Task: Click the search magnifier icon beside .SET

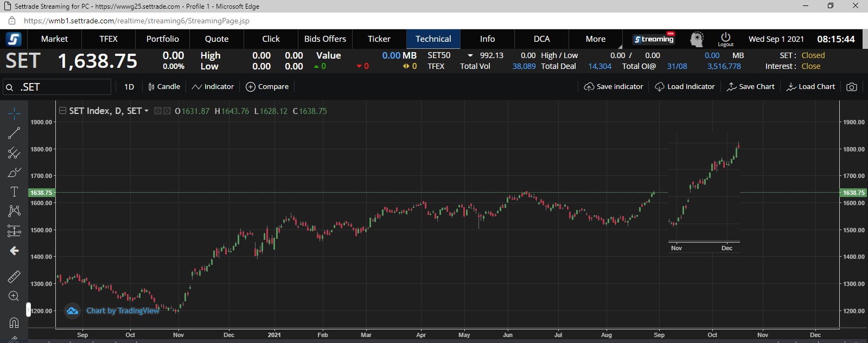Action: (x=9, y=87)
